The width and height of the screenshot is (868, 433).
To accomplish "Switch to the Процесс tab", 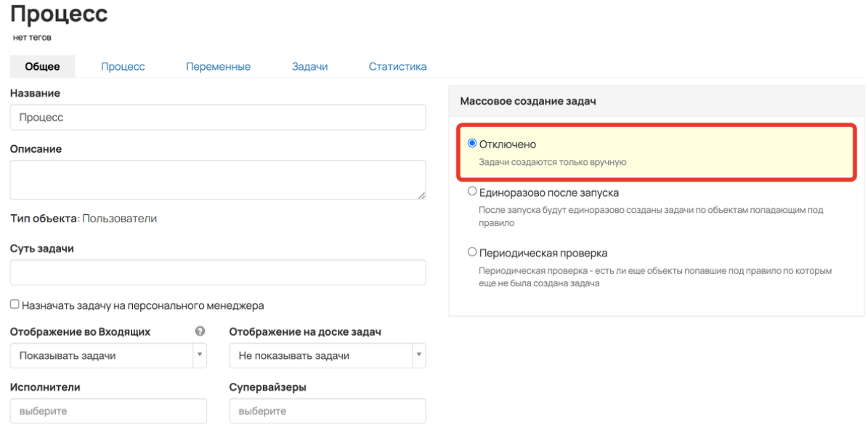I will 123,66.
